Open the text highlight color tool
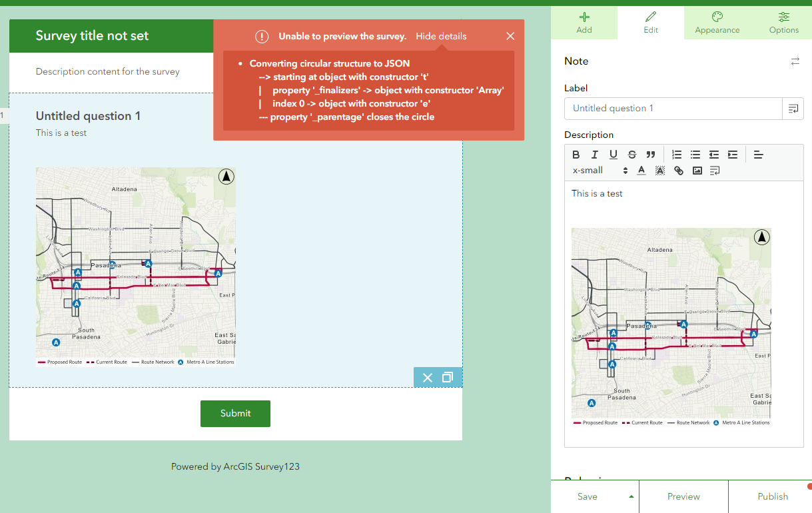The width and height of the screenshot is (812, 513). 659,170
